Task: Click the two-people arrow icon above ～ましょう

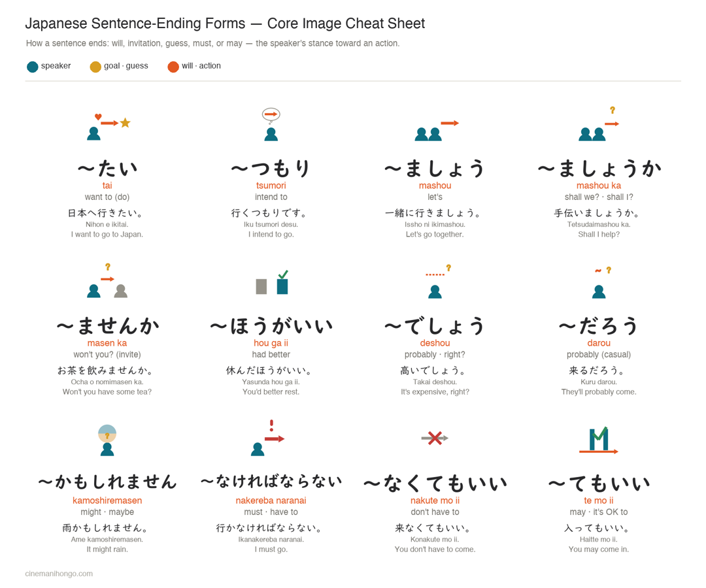Action: pyautogui.click(x=436, y=130)
